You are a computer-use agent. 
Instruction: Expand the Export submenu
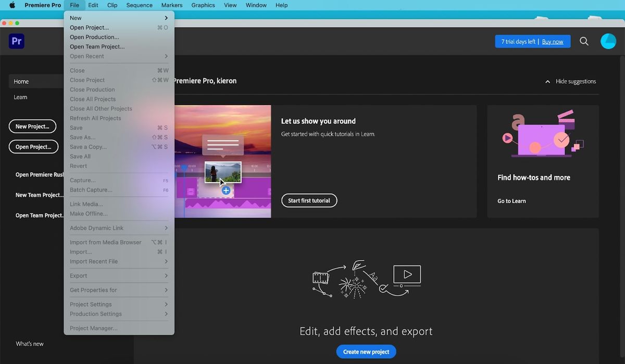click(x=78, y=275)
